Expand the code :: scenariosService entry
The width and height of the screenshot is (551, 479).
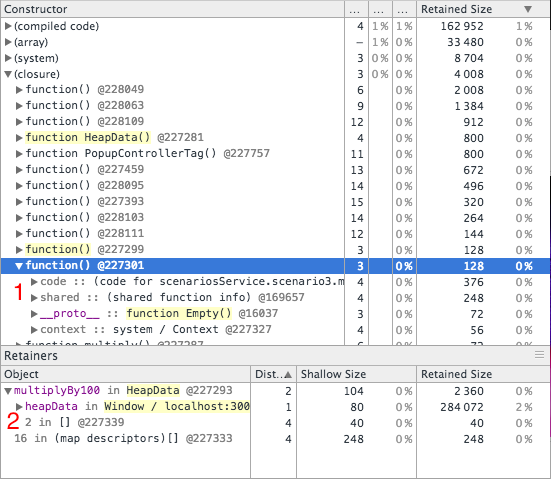(34, 282)
